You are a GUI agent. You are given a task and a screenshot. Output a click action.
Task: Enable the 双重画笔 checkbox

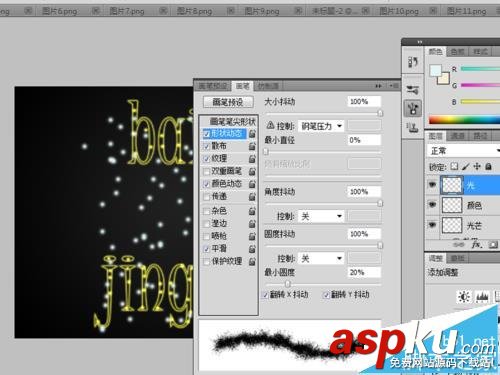(206, 172)
